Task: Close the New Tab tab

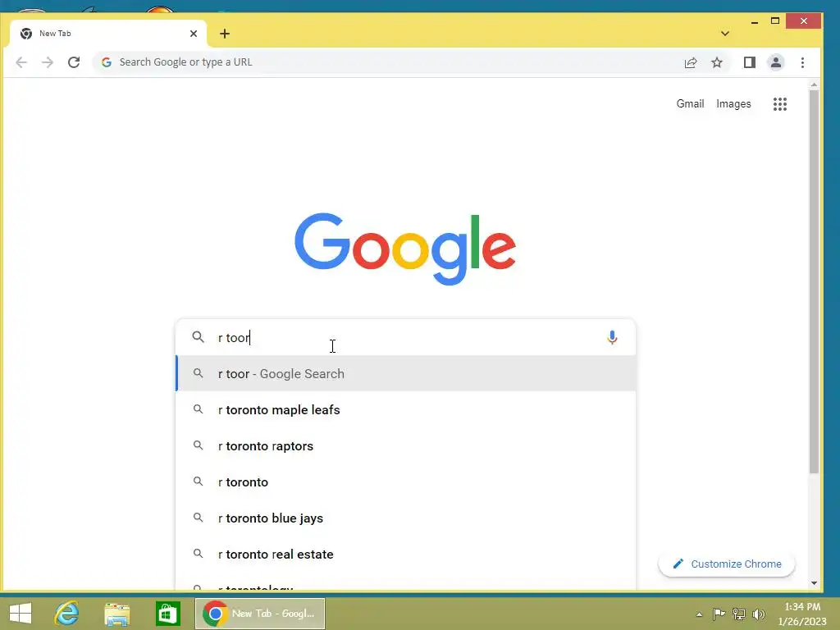Action: pos(194,33)
